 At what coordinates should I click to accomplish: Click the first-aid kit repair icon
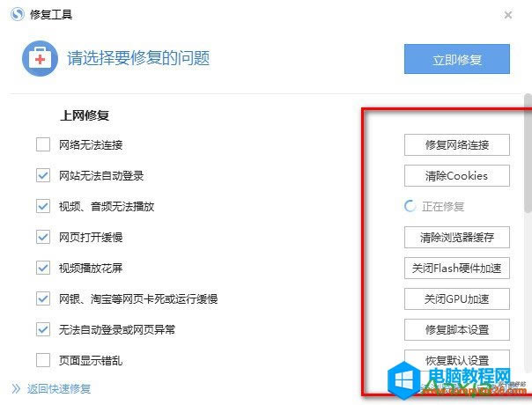click(x=41, y=60)
